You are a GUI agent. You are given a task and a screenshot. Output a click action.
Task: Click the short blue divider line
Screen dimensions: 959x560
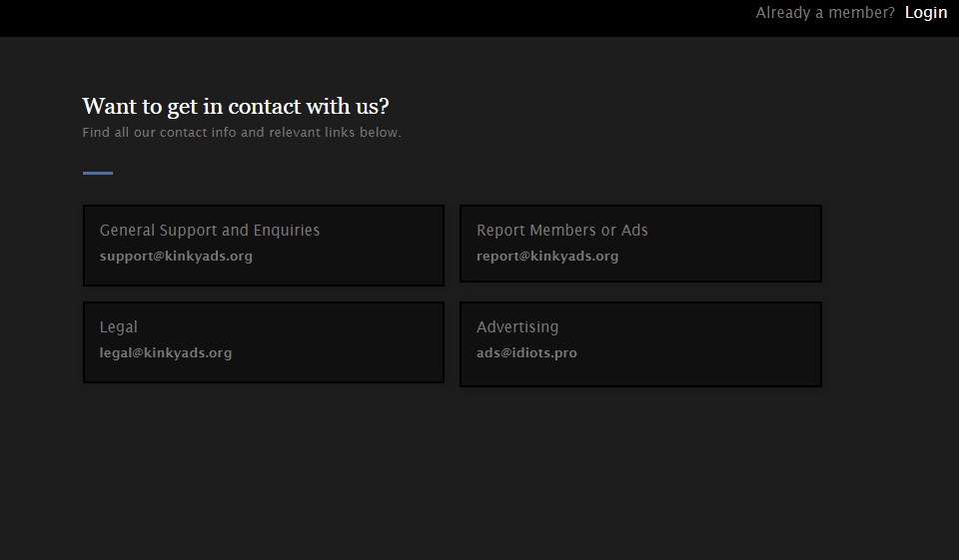97,174
